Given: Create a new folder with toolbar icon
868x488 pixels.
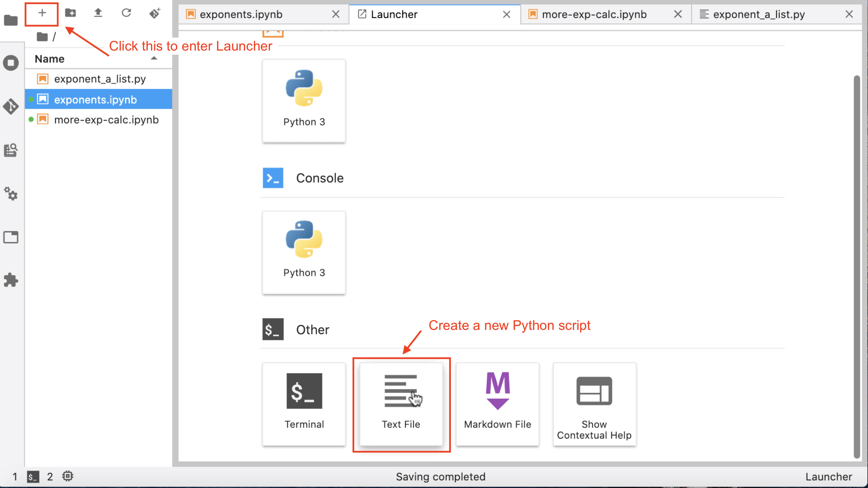Looking at the screenshot, I should tap(70, 14).
